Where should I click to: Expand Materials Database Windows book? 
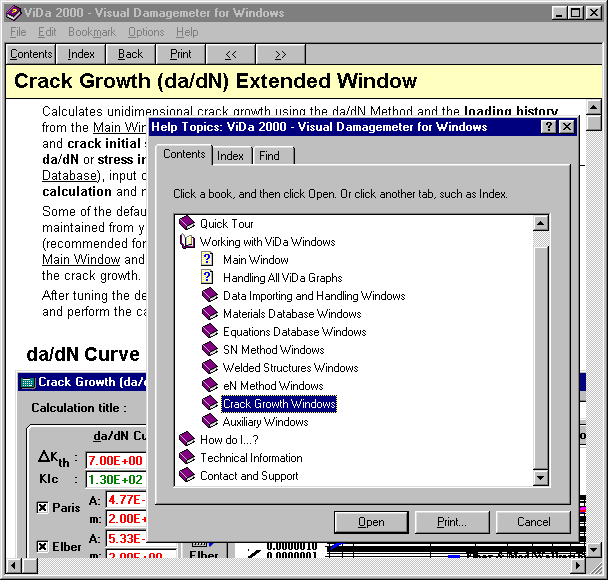(x=292, y=314)
